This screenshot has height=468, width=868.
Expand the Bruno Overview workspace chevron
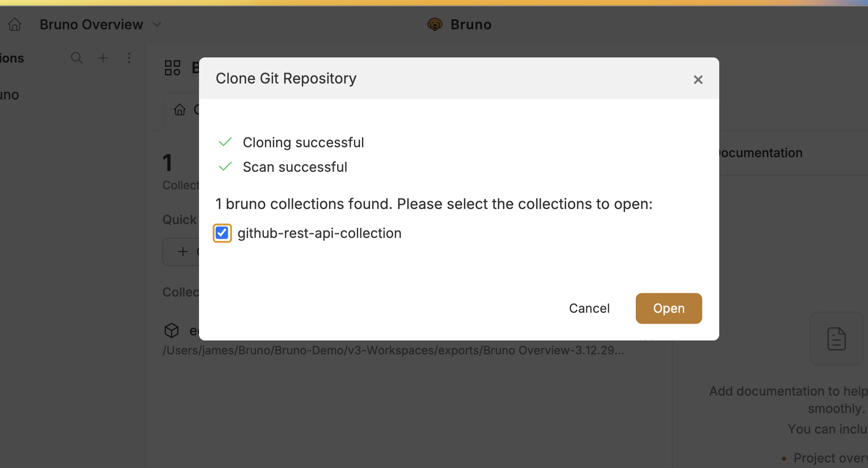[157, 24]
